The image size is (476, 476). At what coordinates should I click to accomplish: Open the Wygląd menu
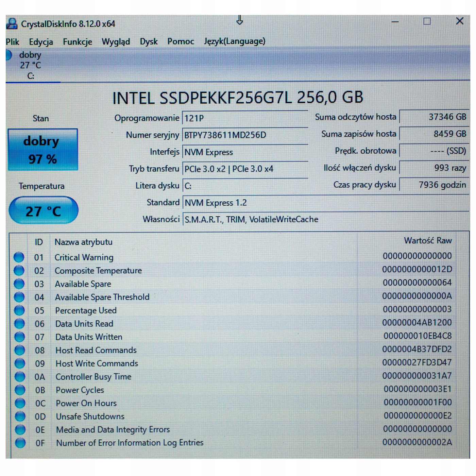coord(116,41)
